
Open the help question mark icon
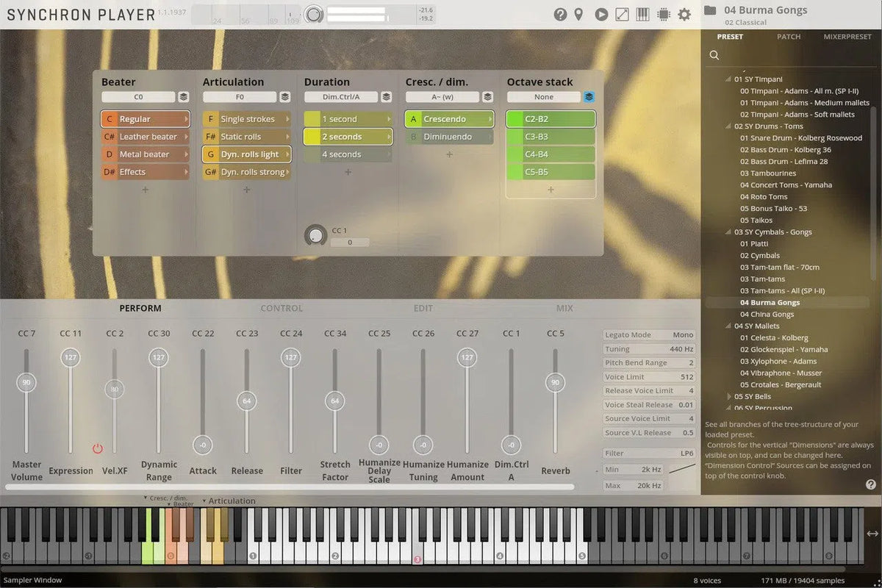tap(560, 14)
